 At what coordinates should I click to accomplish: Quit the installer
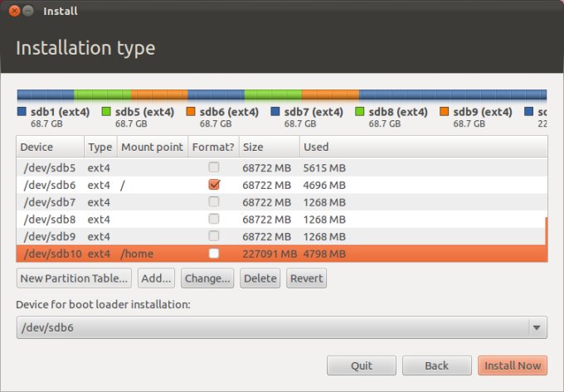tap(362, 365)
